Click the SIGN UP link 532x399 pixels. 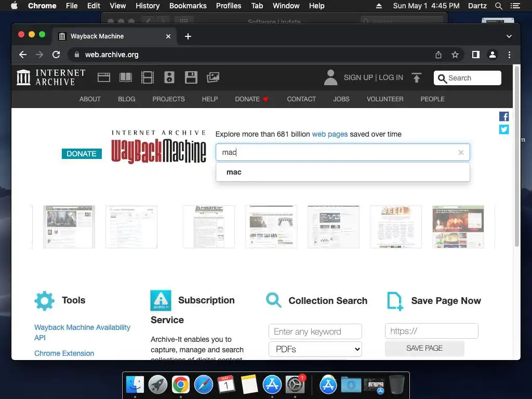(x=358, y=78)
